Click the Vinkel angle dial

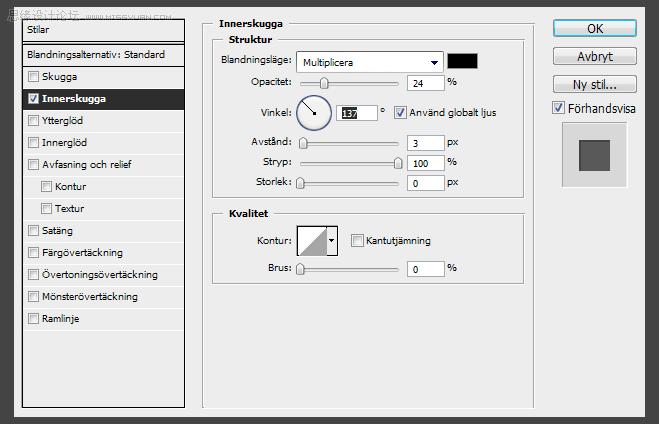[x=314, y=113]
